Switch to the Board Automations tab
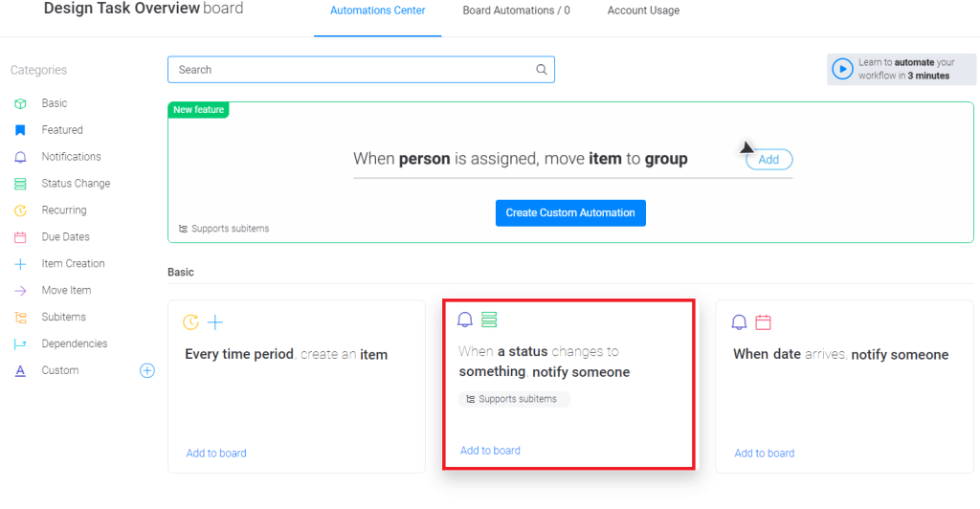The width and height of the screenshot is (980, 509). (516, 11)
